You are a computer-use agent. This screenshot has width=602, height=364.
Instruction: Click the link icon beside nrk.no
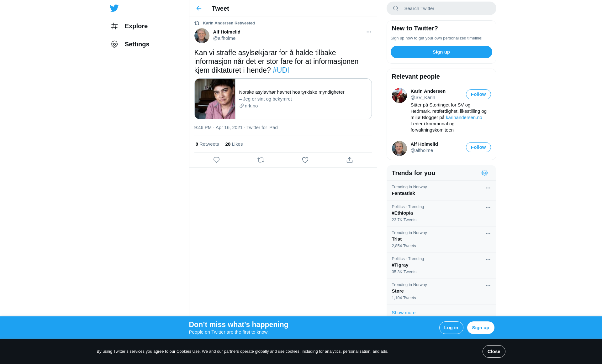point(241,106)
